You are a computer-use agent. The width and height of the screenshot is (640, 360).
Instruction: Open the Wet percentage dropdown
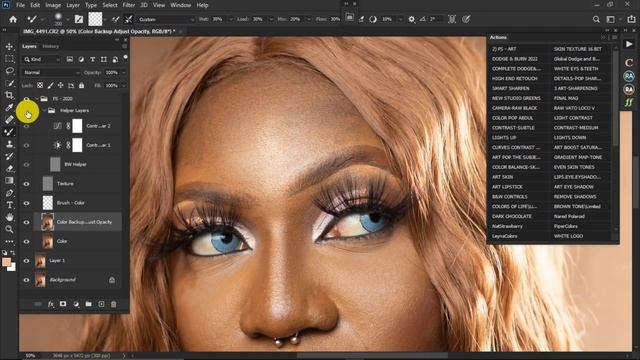(230, 19)
